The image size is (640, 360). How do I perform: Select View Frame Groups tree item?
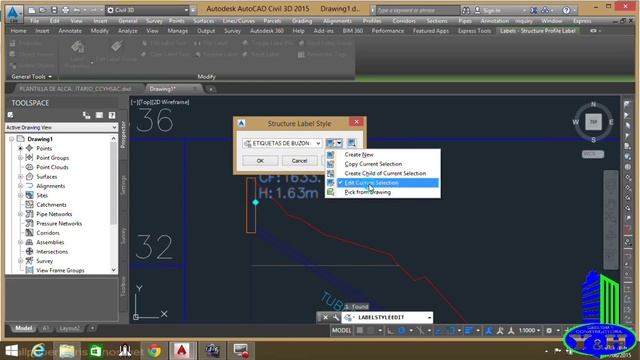[x=60, y=271]
